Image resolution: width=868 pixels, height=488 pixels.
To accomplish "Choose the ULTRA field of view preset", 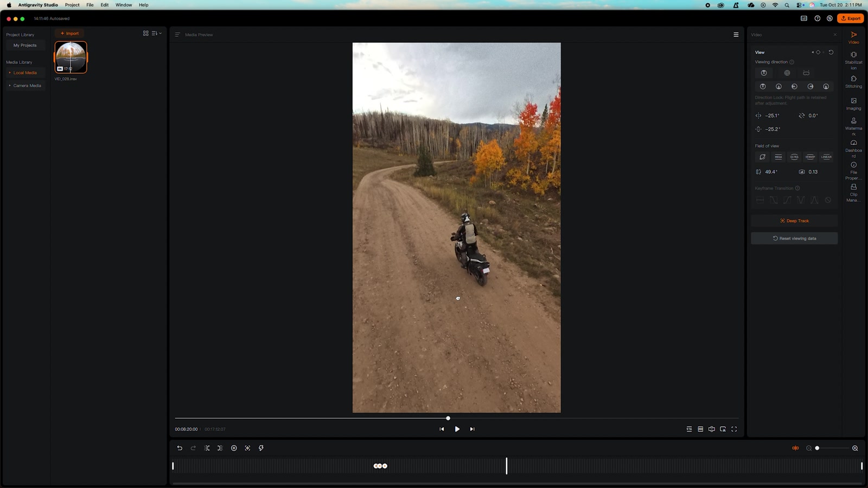I will [x=794, y=157].
